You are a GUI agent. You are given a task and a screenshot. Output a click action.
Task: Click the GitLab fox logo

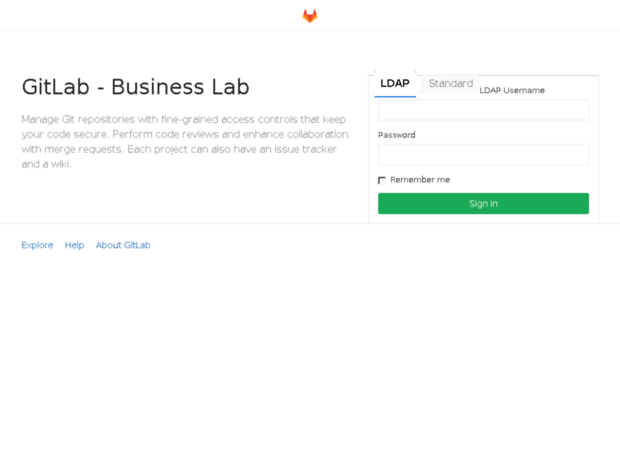point(310,16)
